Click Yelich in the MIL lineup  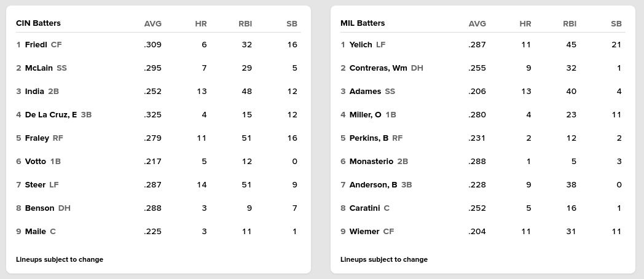361,45
